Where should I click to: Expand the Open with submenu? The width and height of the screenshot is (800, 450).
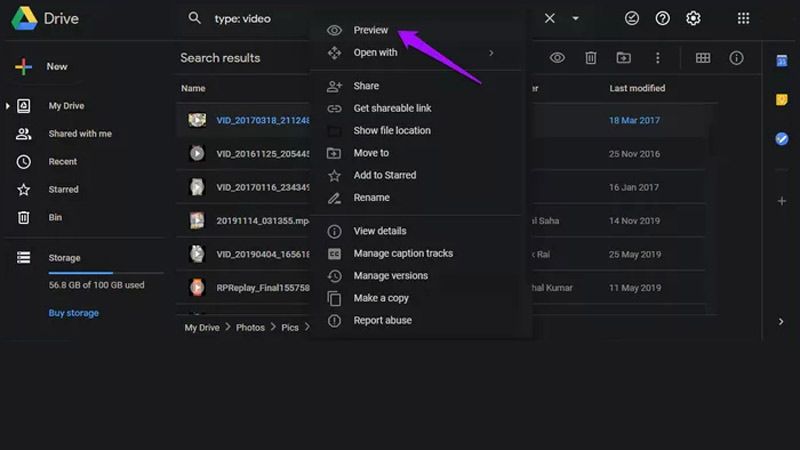click(x=491, y=53)
